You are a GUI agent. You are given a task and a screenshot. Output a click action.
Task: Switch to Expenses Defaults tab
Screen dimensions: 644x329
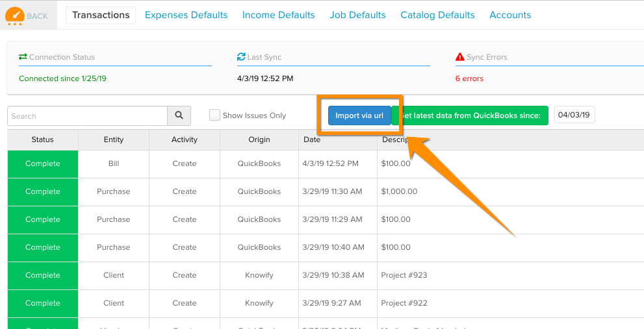click(x=186, y=15)
